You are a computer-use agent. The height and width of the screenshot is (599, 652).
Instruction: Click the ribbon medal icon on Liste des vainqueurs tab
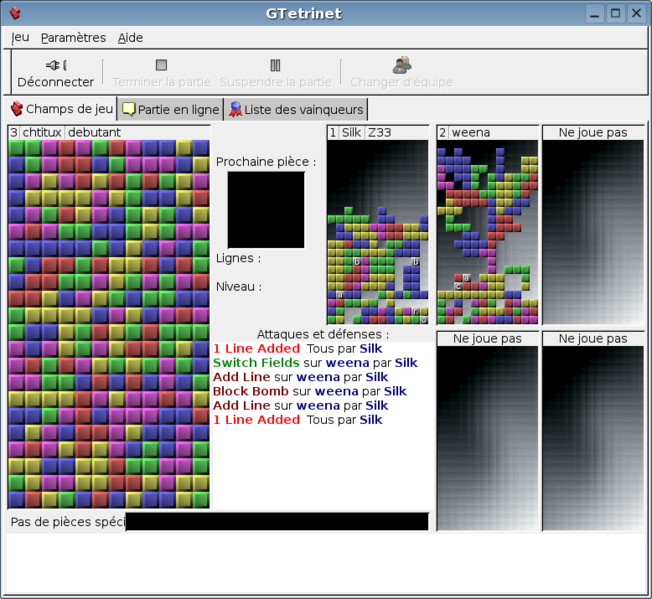pyautogui.click(x=235, y=109)
